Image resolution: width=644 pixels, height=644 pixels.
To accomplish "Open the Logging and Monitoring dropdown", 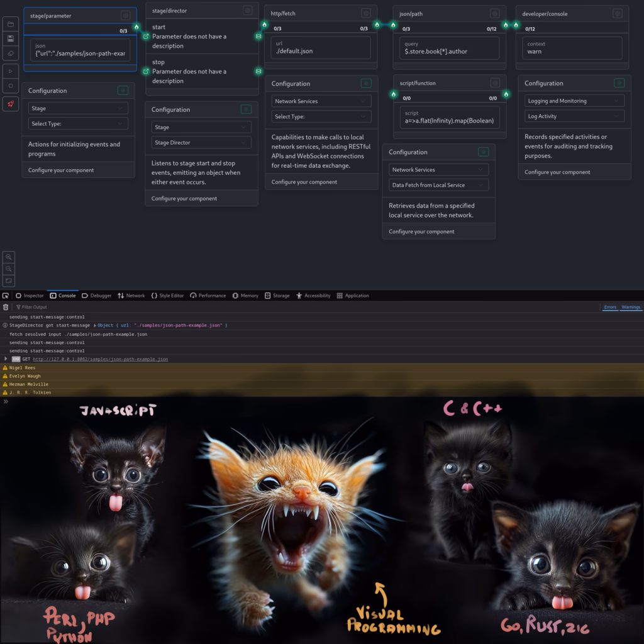I will pyautogui.click(x=574, y=101).
